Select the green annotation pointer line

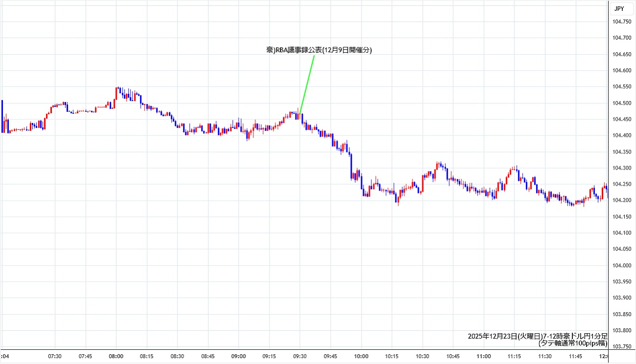coord(307,83)
